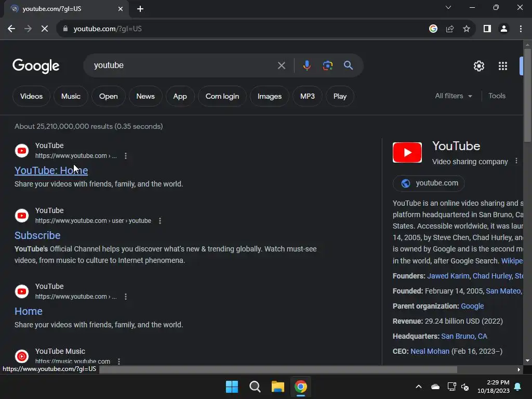Image resolution: width=532 pixels, height=399 pixels.
Task: Open Windows taskbar search
Action: pyautogui.click(x=255, y=387)
